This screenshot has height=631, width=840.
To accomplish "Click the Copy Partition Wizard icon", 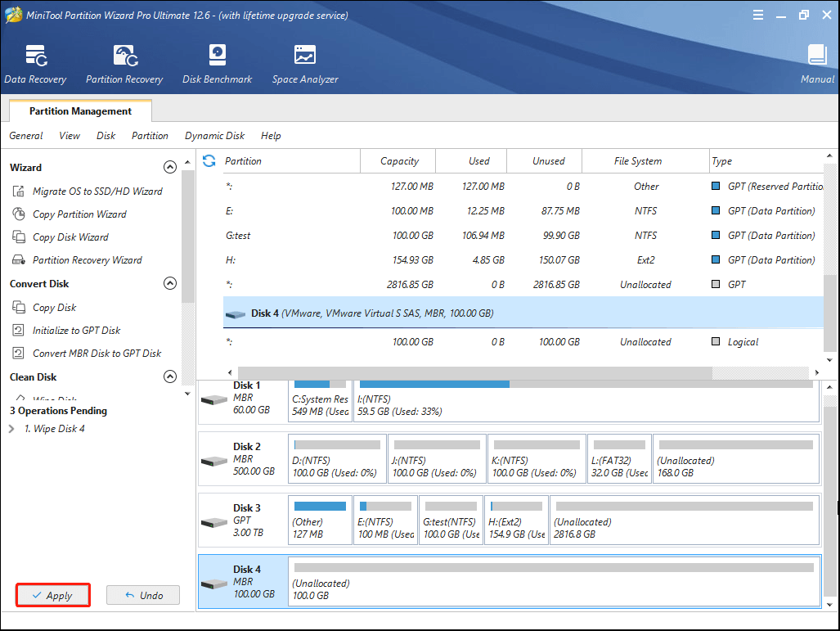I will (19, 214).
